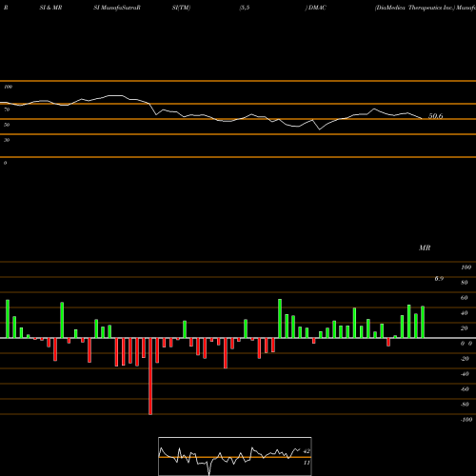This screenshot has width=476, height=476.
Task: Click the 100 label on the left RSI axis
Action: click(x=8, y=87)
